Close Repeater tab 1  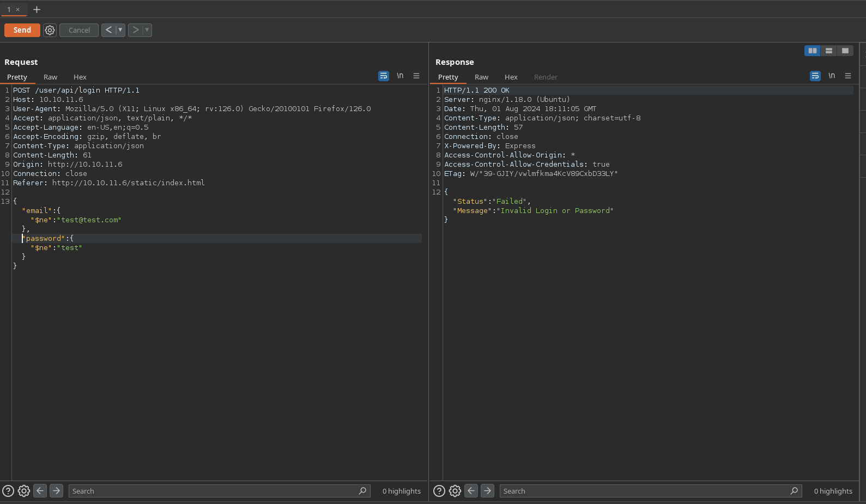(x=17, y=9)
